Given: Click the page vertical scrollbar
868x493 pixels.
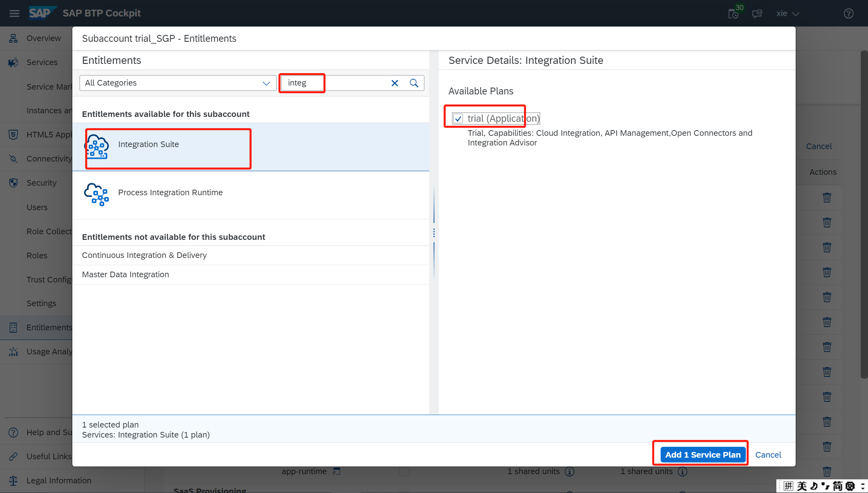Looking at the screenshot, I should pyautogui.click(x=864, y=214).
